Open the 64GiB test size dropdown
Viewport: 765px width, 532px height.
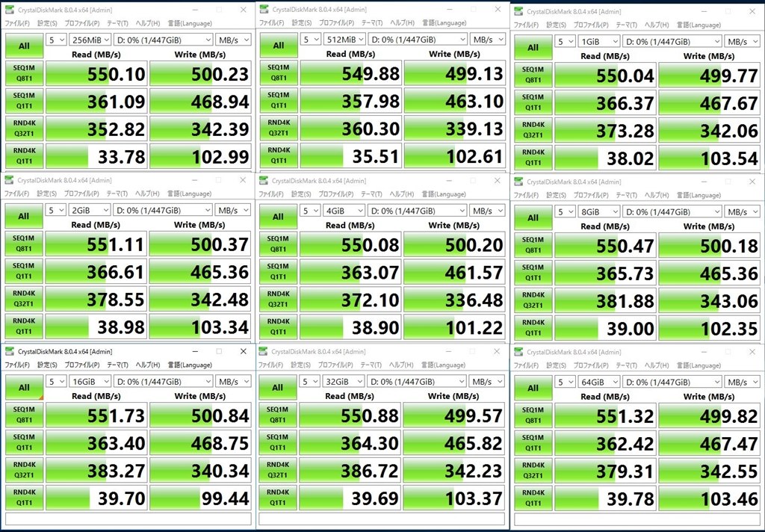599,381
